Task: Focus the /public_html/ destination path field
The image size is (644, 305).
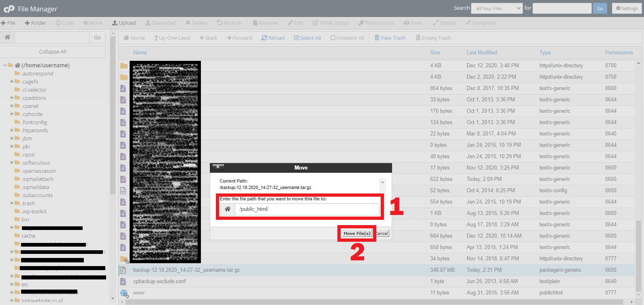Action: tap(307, 209)
